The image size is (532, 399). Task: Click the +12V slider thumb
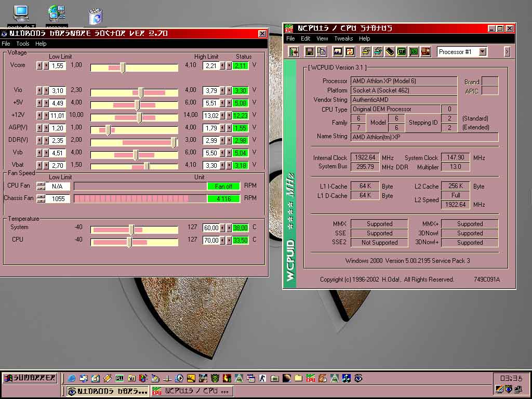tap(139, 118)
